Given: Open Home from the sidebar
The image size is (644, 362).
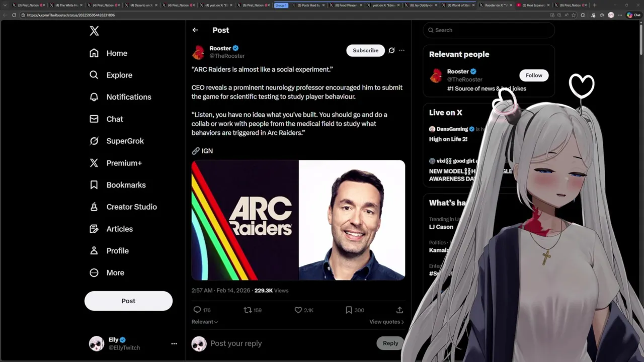Looking at the screenshot, I should tap(108, 53).
